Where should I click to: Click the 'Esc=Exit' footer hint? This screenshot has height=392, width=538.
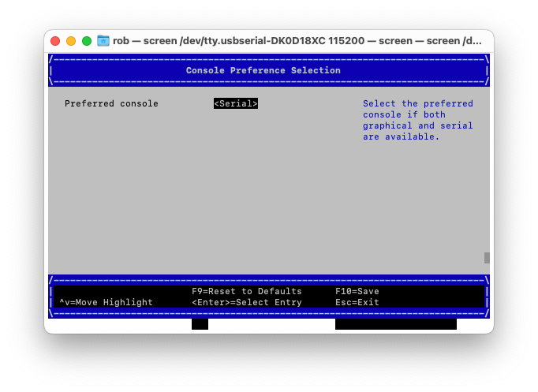357,302
